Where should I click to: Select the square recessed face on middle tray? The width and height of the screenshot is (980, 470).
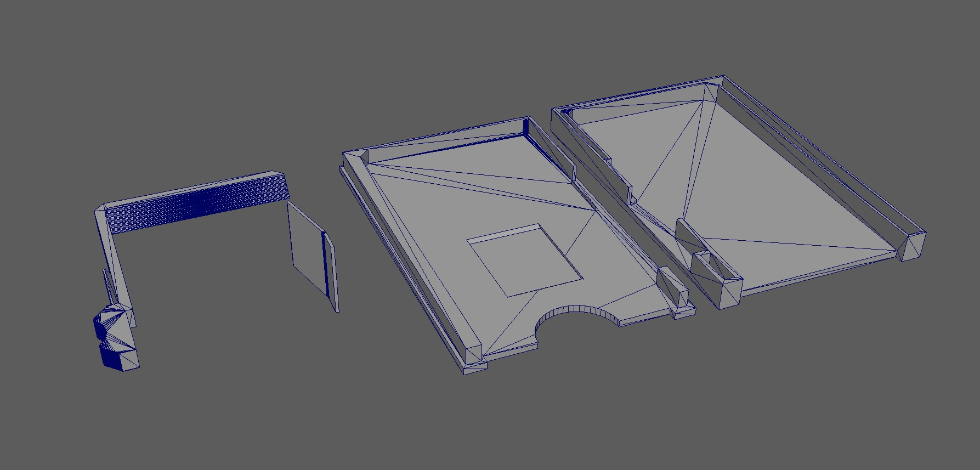(524, 260)
